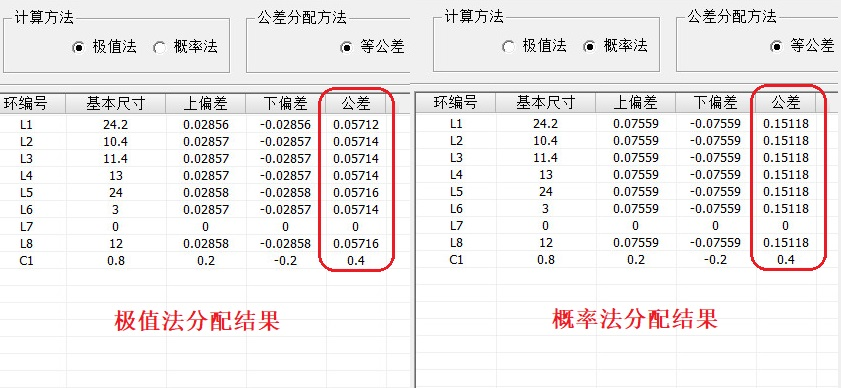Select L5 row label in left table
This screenshot has height=388, width=841.
pos(26,193)
